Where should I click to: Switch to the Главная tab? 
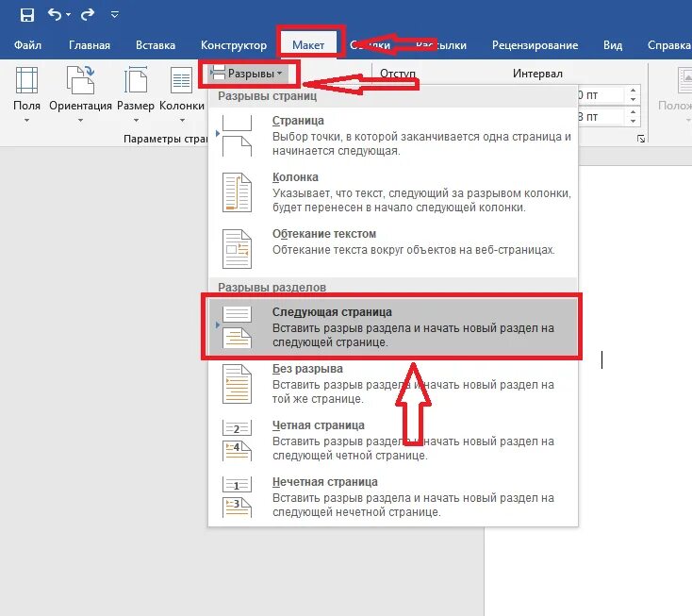pos(90,45)
